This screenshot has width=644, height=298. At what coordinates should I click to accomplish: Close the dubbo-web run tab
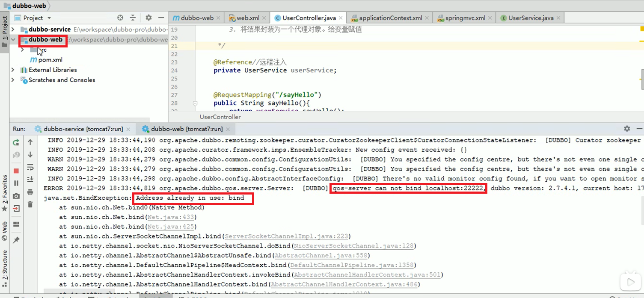[228, 129]
